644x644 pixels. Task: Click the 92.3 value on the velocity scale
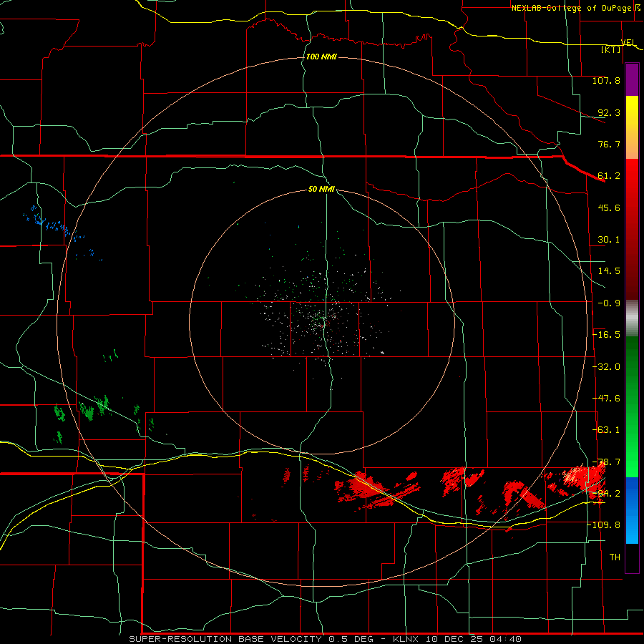pyautogui.click(x=609, y=112)
